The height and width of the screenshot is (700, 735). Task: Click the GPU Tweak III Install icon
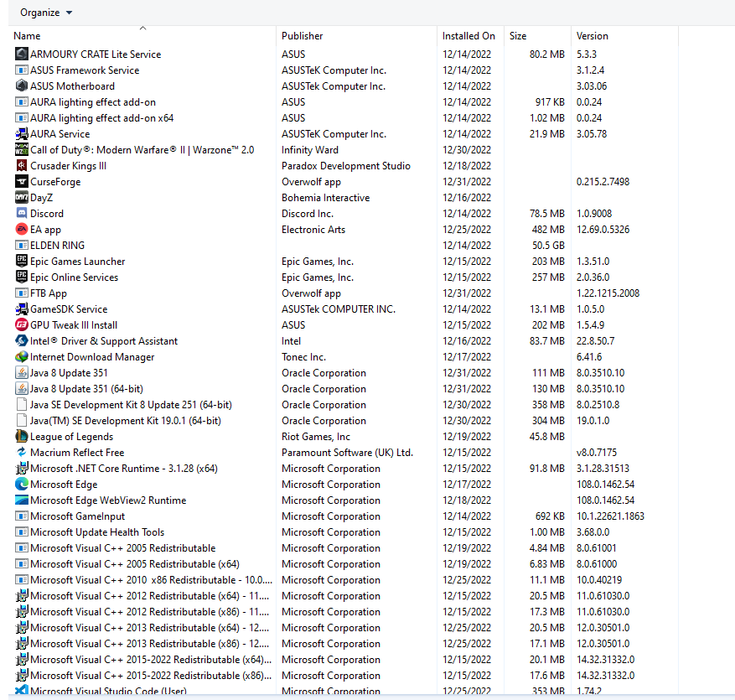coord(22,325)
